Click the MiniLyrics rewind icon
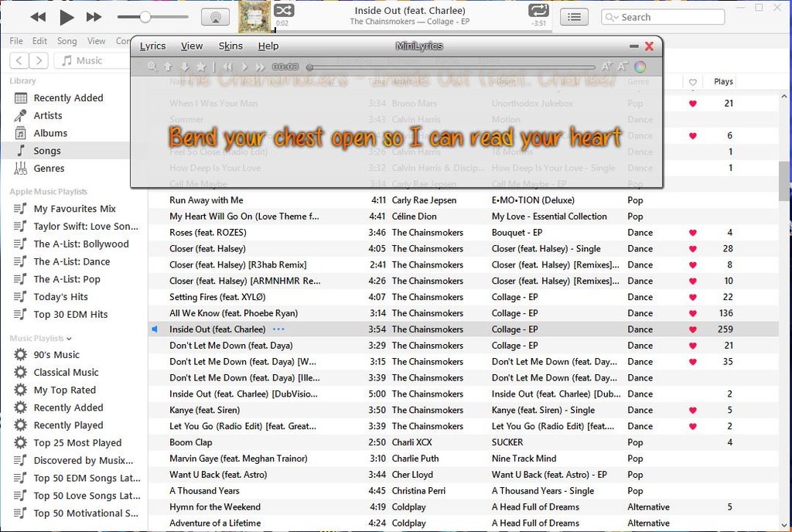Screen dimensions: 792x532 click(x=228, y=66)
